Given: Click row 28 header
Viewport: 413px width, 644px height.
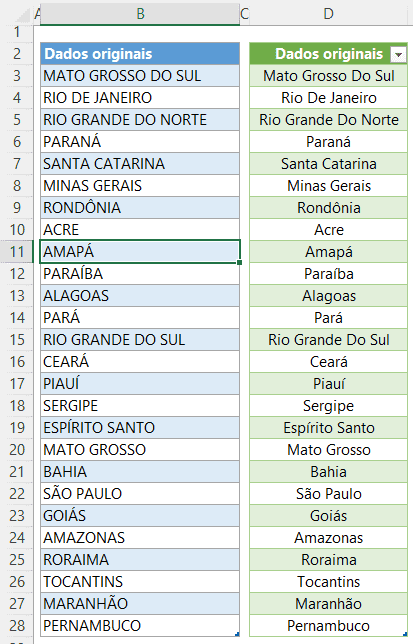Looking at the screenshot, I should click(16, 626).
